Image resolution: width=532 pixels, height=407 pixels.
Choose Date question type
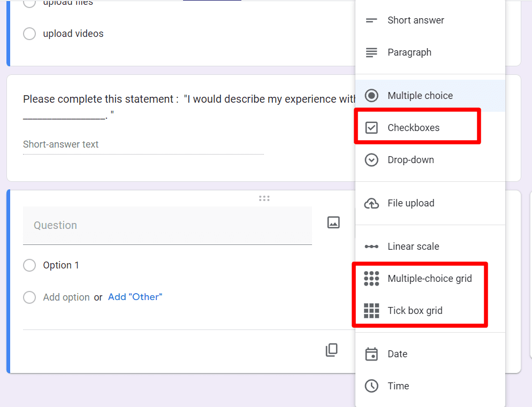430,354
